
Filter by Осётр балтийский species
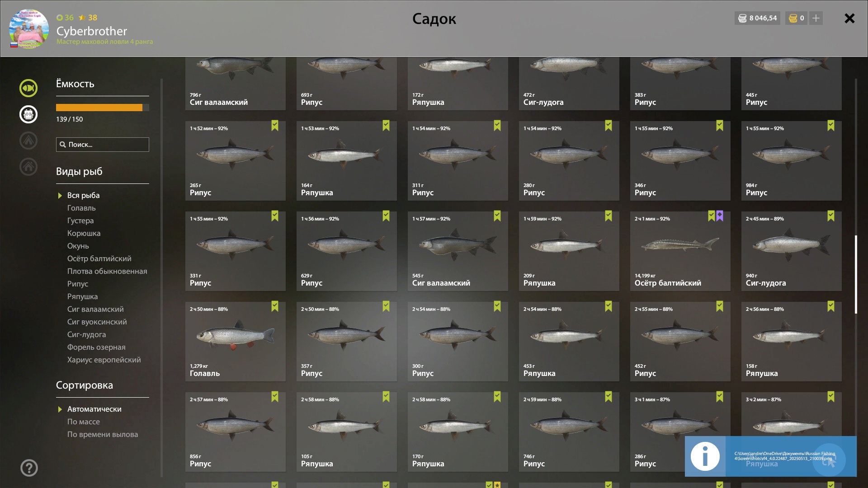point(99,258)
